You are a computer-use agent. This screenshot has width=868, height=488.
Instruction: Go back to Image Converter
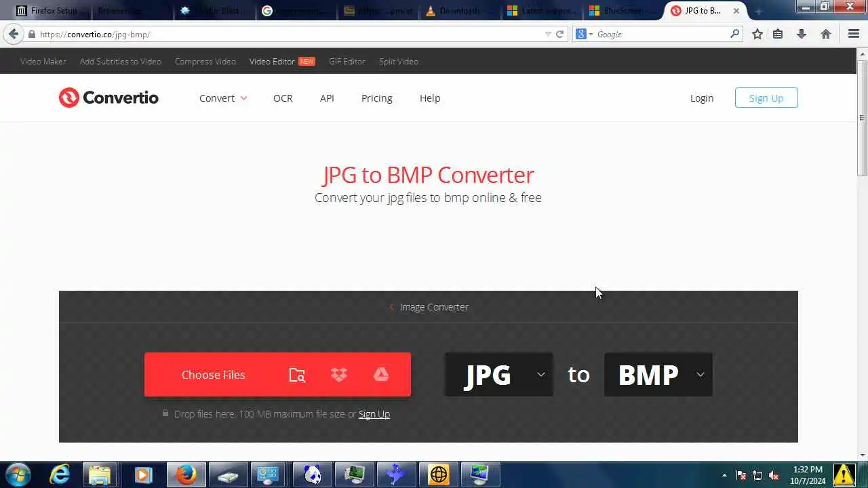click(429, 307)
